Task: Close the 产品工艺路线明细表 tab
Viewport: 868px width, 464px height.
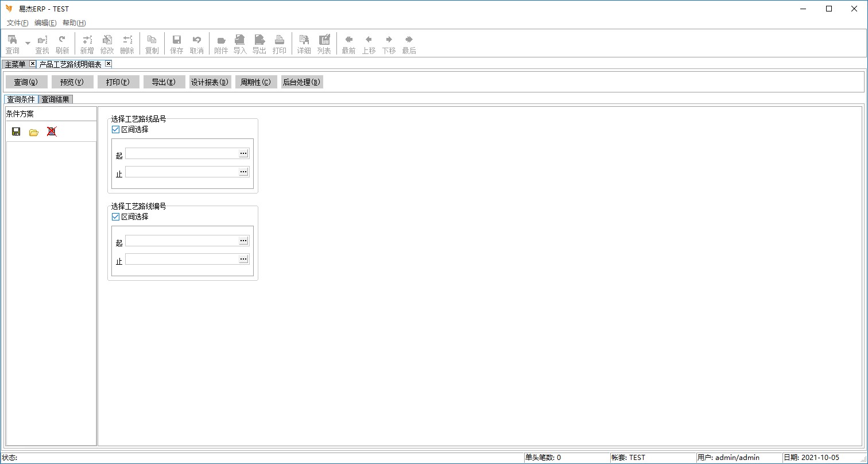Action: pyautogui.click(x=108, y=64)
